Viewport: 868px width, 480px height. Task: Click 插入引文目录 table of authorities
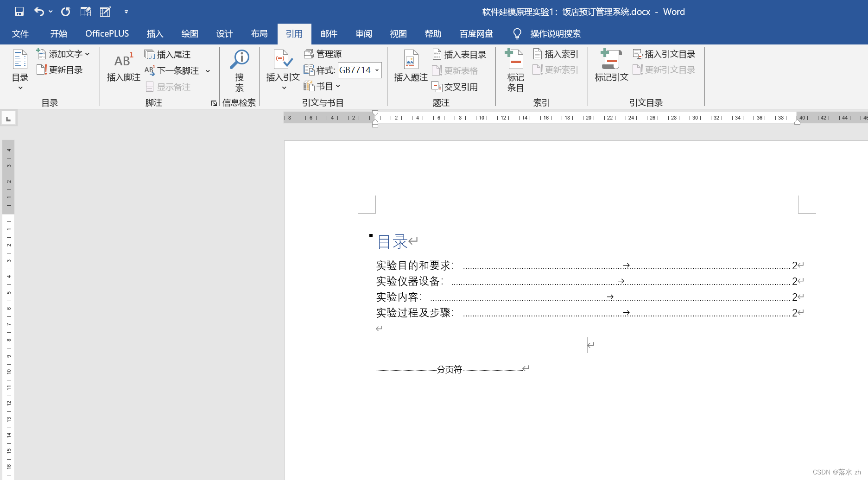pyautogui.click(x=664, y=54)
